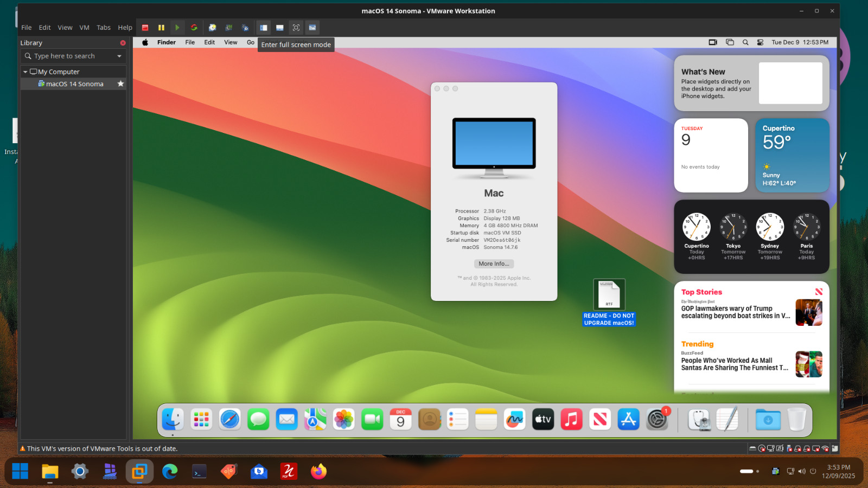Open the GOP lawmakers news story

[x=751, y=312]
